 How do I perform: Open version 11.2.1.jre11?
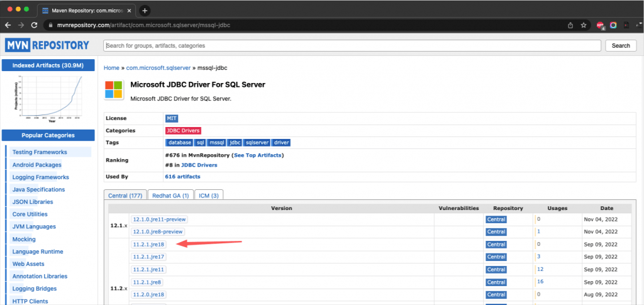[148, 270]
